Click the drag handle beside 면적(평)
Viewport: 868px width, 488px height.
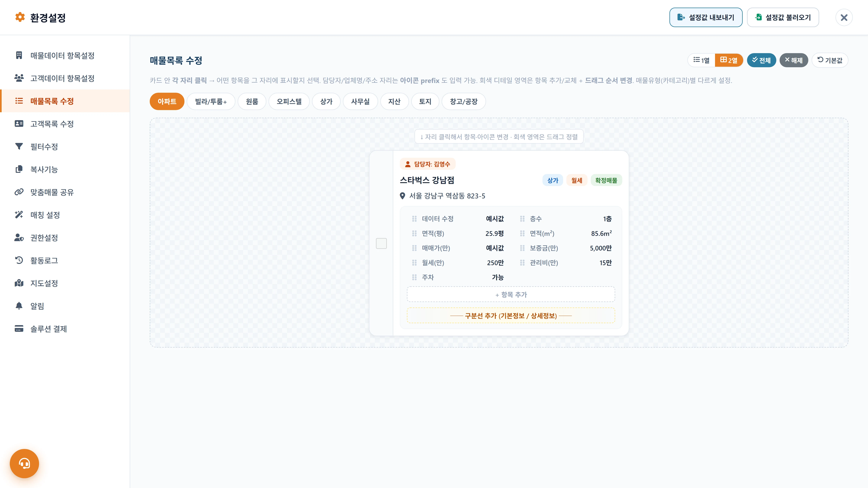click(414, 233)
